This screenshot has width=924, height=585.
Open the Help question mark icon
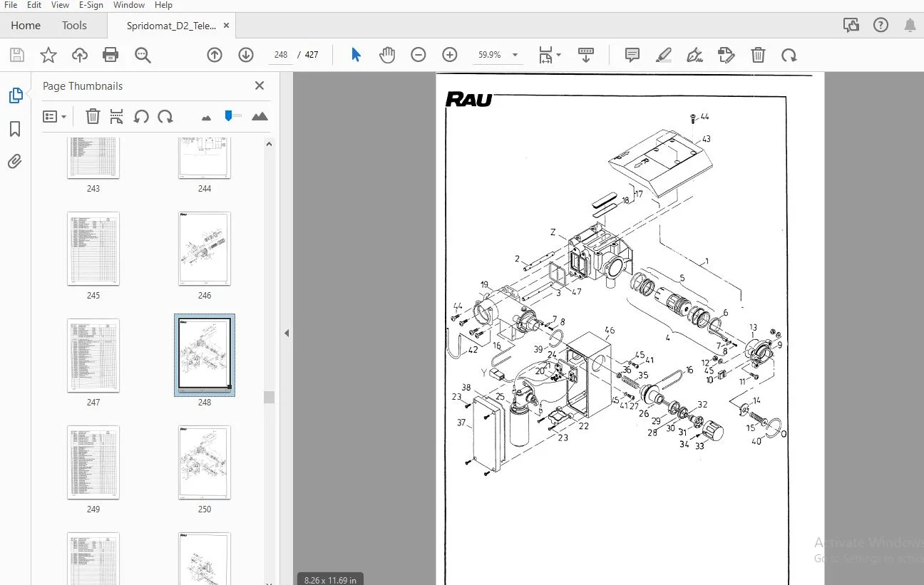[x=881, y=25]
